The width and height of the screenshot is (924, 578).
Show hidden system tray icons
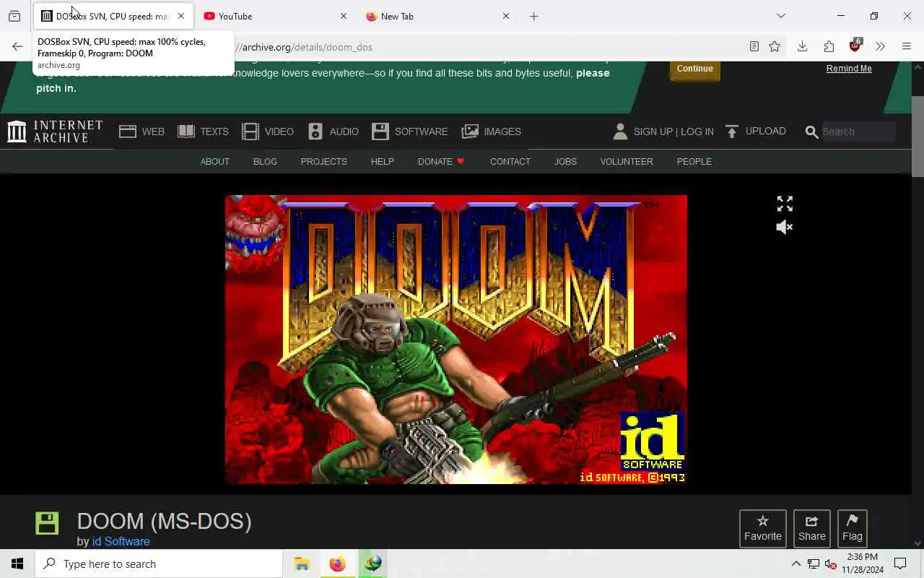pyautogui.click(x=796, y=564)
